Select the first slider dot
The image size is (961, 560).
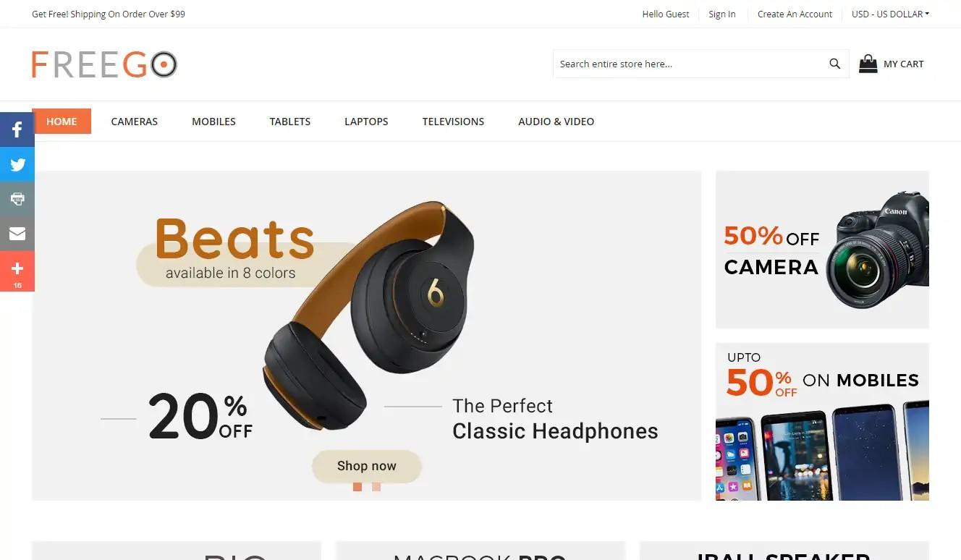click(x=357, y=487)
